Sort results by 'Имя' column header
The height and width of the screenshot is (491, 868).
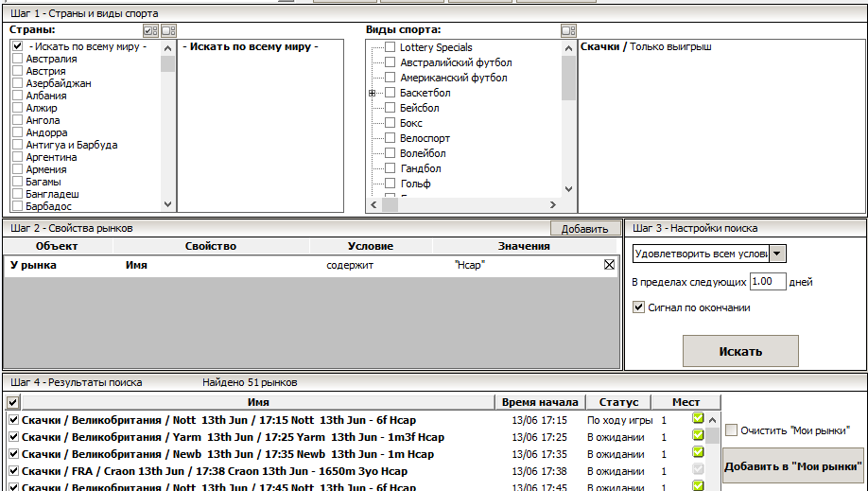(258, 402)
